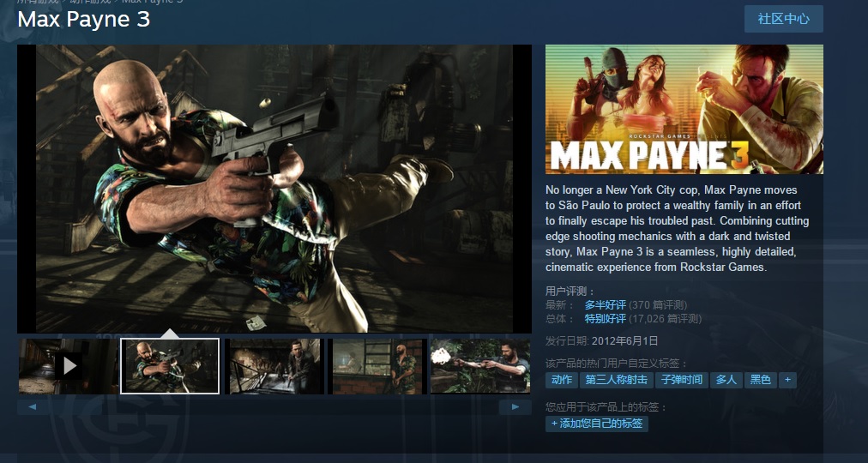Click the 子弹时间 bullet time tag
Screen dimensions: 868x463
[x=681, y=380]
